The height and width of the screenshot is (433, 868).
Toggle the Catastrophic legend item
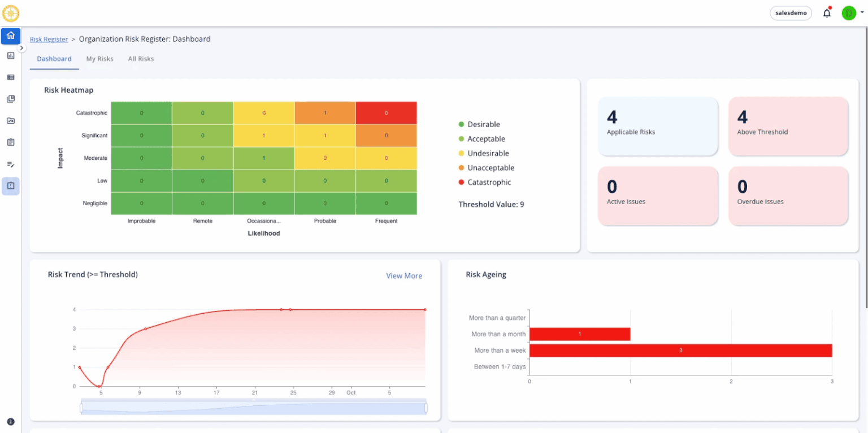(x=485, y=182)
